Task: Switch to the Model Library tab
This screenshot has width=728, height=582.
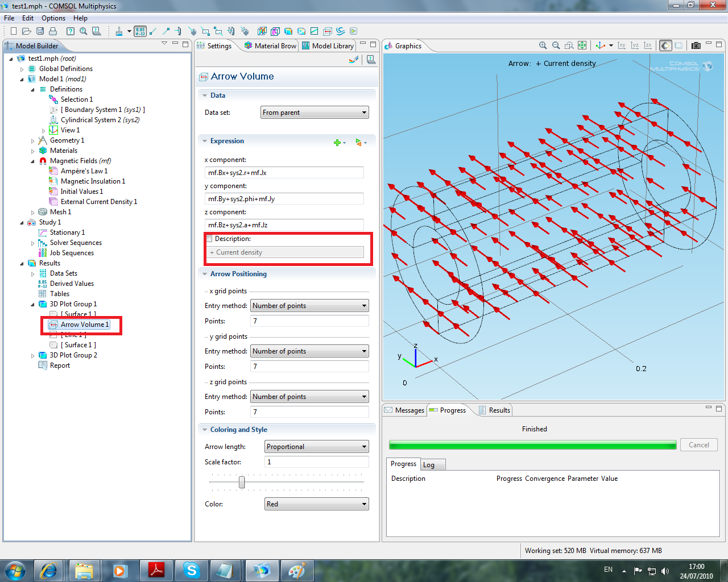Action: point(328,46)
